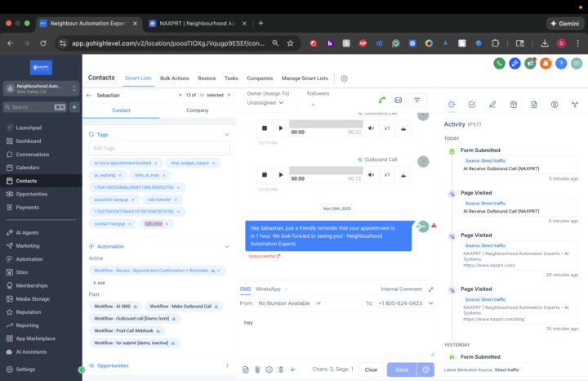588x381 pixels.
Task: Attach a file with paperclip icon
Action: pos(257,370)
